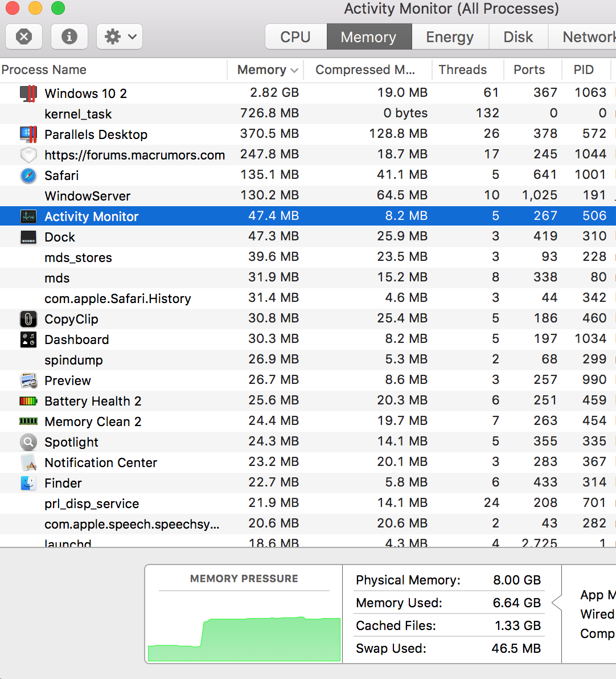The image size is (616, 679).
Task: Toggle Memory column sort order arrow
Action: pos(294,70)
